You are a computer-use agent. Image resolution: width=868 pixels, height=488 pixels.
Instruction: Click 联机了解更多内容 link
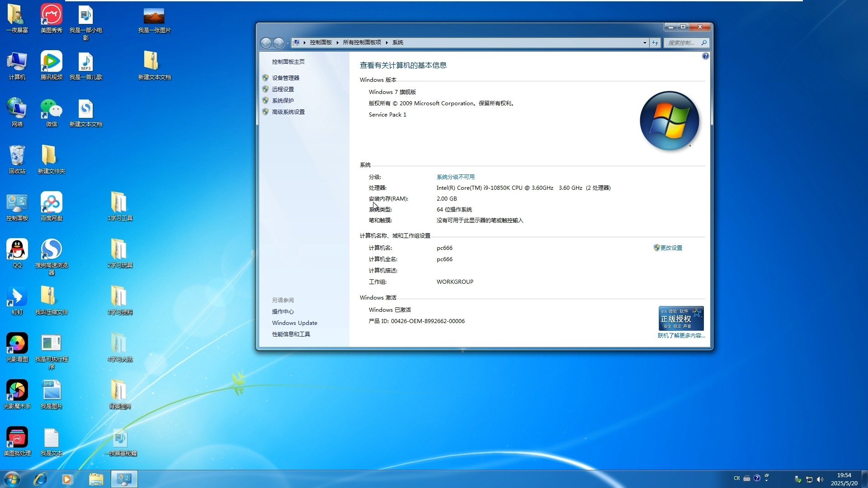(681, 335)
